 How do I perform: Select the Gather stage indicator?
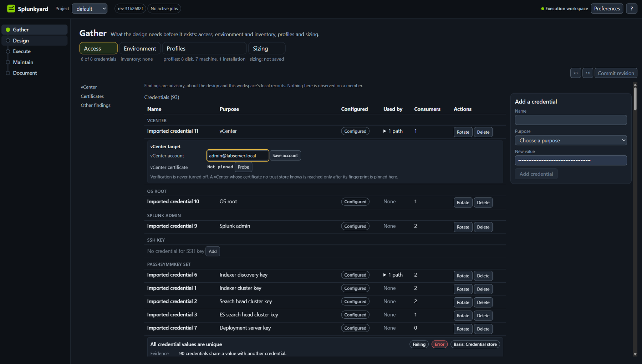8,30
